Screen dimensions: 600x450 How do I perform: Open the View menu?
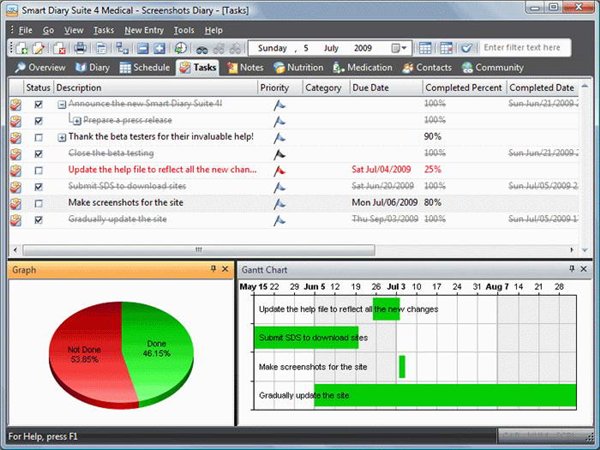73,30
